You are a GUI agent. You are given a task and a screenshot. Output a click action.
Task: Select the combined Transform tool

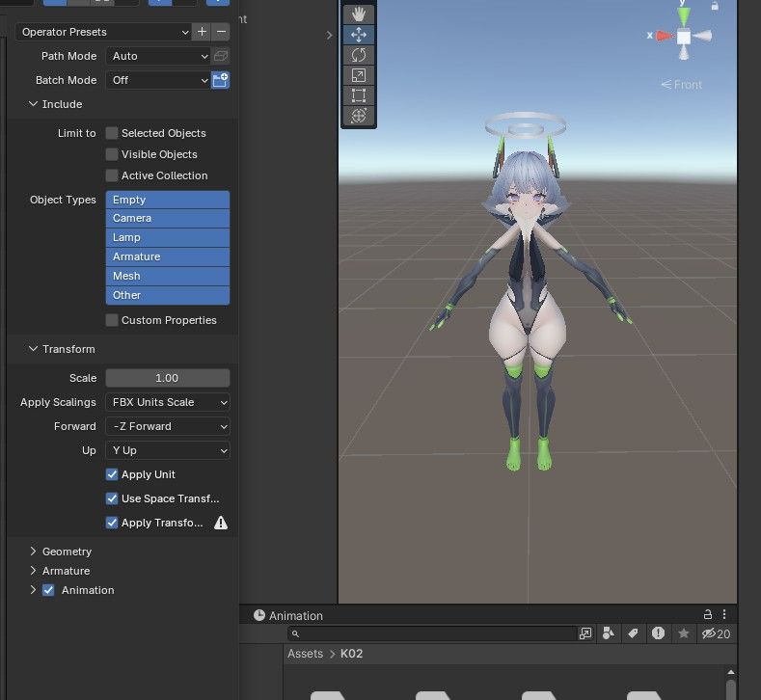[359, 116]
